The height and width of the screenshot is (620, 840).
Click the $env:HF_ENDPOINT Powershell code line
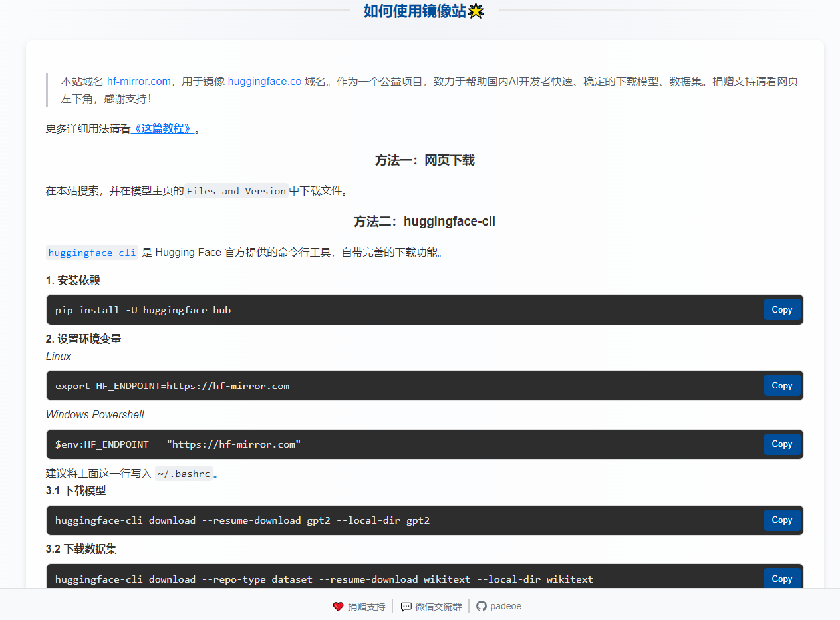click(178, 444)
